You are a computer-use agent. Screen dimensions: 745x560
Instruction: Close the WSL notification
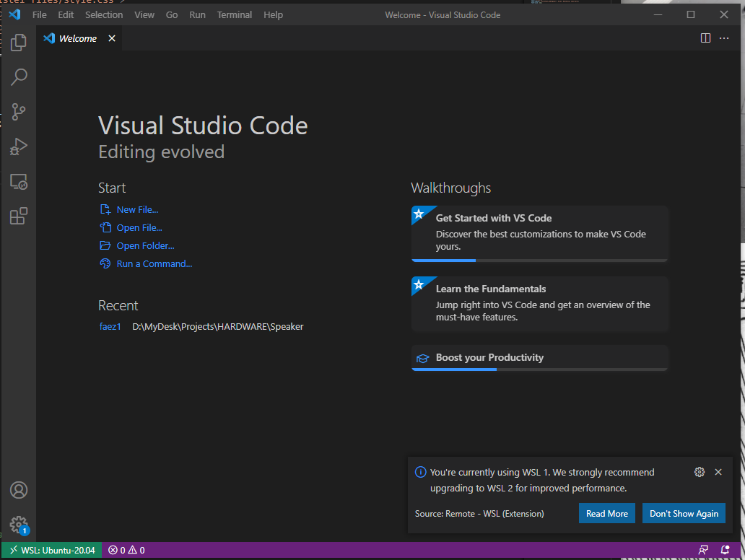pos(718,472)
